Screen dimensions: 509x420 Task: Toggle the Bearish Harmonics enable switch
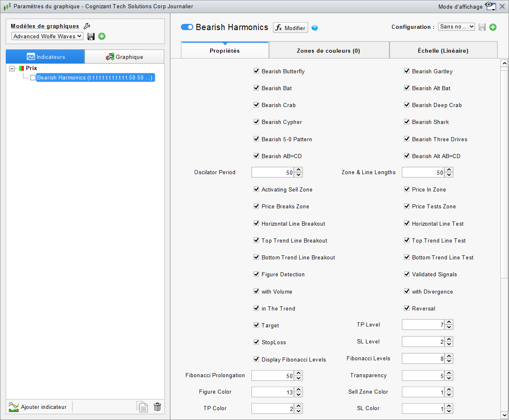[x=187, y=27]
